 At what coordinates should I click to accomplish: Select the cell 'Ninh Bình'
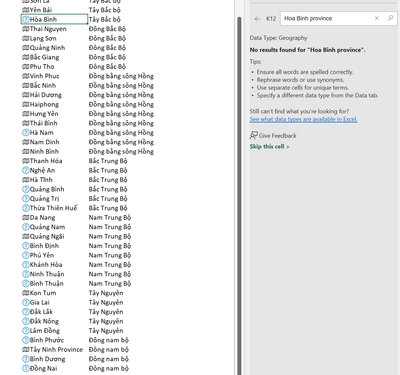54,152
